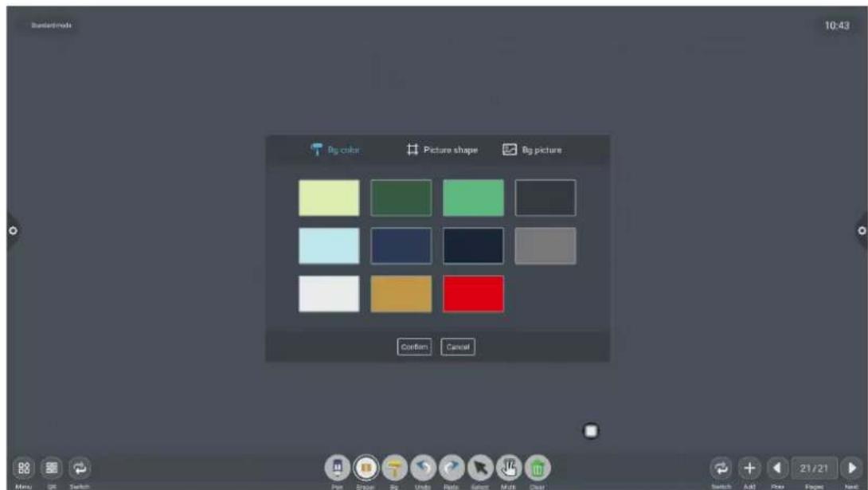Open the pages list showing 21/21

[815, 468]
